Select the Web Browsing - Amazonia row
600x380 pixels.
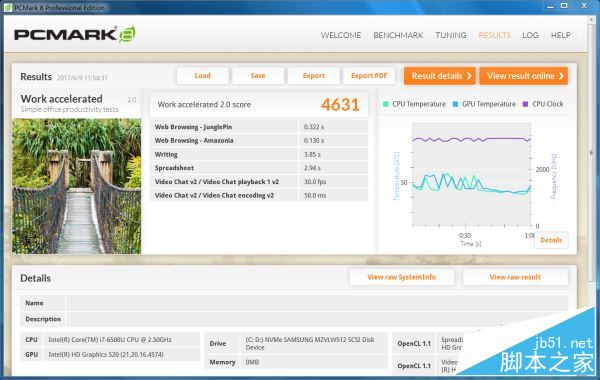(x=259, y=140)
